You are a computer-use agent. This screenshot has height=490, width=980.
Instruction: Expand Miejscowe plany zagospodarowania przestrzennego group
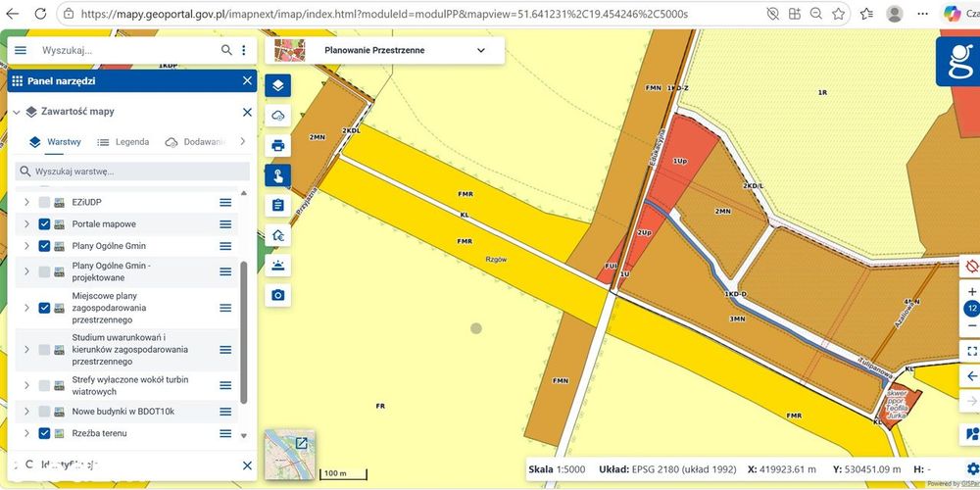(26, 308)
